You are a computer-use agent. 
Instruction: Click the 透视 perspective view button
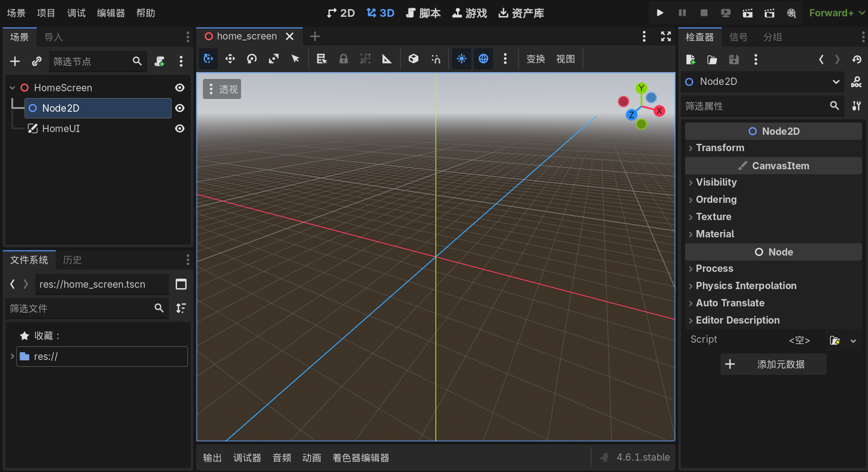click(x=222, y=89)
